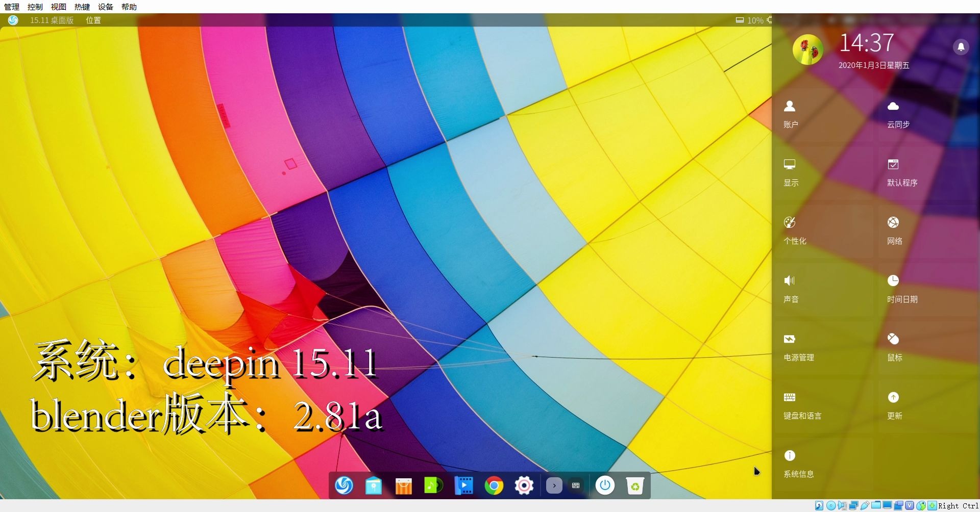Open Deepin Music from the dock
This screenshot has height=512, width=980.
pos(433,486)
